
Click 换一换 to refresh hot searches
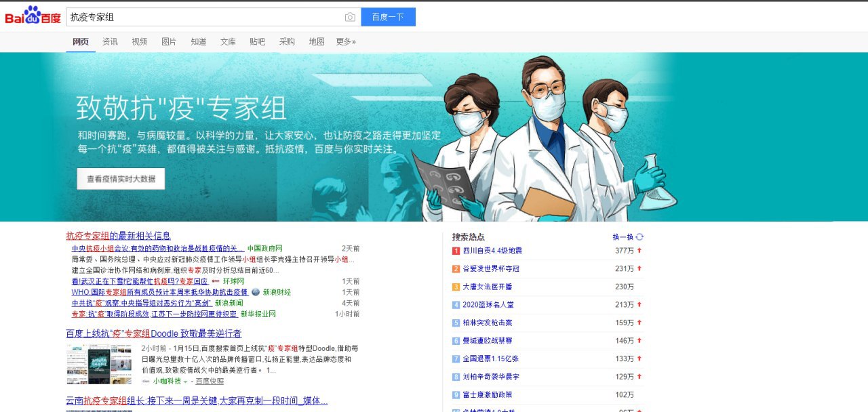[623, 237]
